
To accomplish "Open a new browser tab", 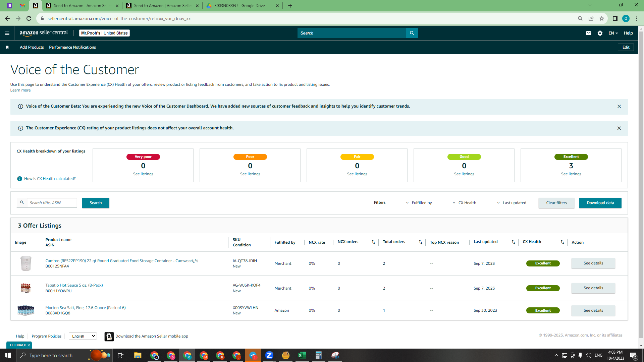I will click(290, 6).
